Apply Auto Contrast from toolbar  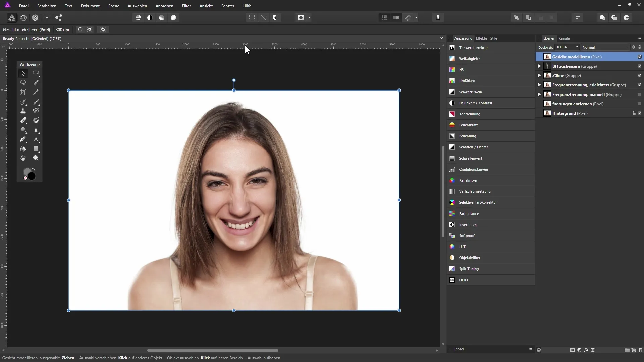click(150, 18)
